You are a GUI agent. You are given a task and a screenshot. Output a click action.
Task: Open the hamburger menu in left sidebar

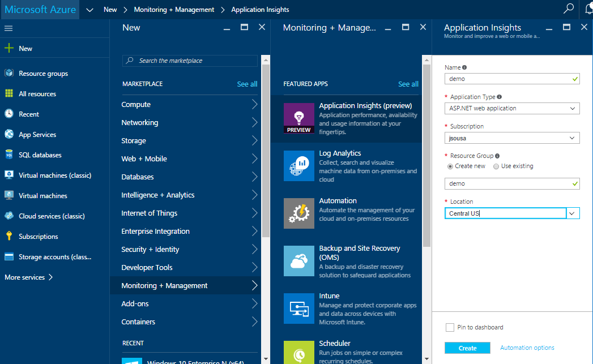point(8,28)
